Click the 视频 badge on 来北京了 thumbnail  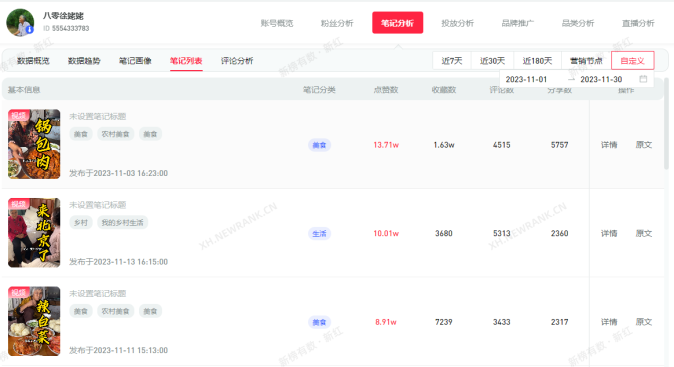[18, 204]
